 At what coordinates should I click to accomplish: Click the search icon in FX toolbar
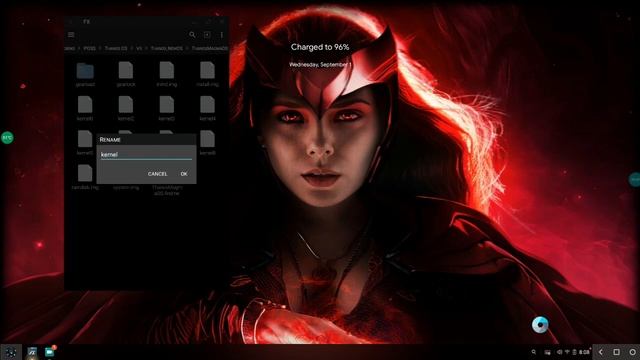click(192, 35)
